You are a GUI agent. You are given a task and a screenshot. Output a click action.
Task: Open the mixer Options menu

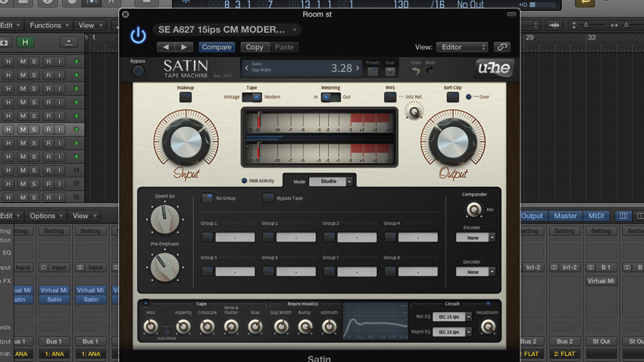[45, 216]
